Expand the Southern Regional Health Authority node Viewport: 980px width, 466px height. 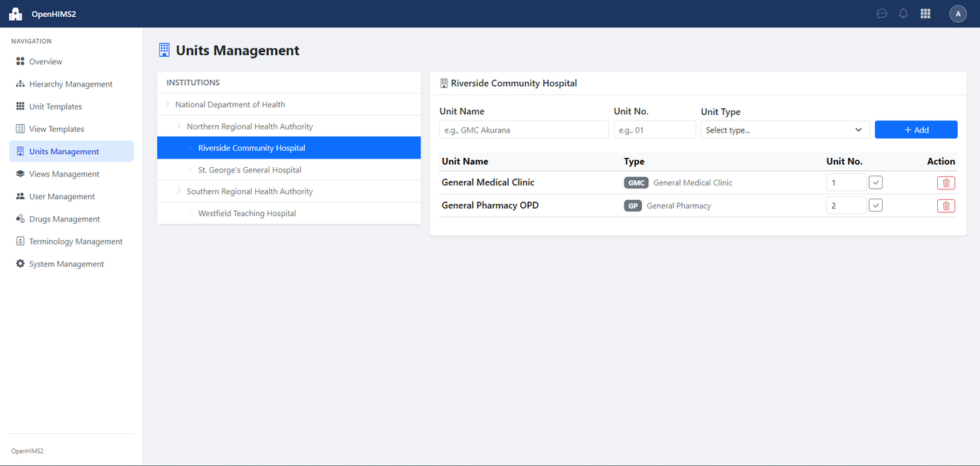coord(179,192)
